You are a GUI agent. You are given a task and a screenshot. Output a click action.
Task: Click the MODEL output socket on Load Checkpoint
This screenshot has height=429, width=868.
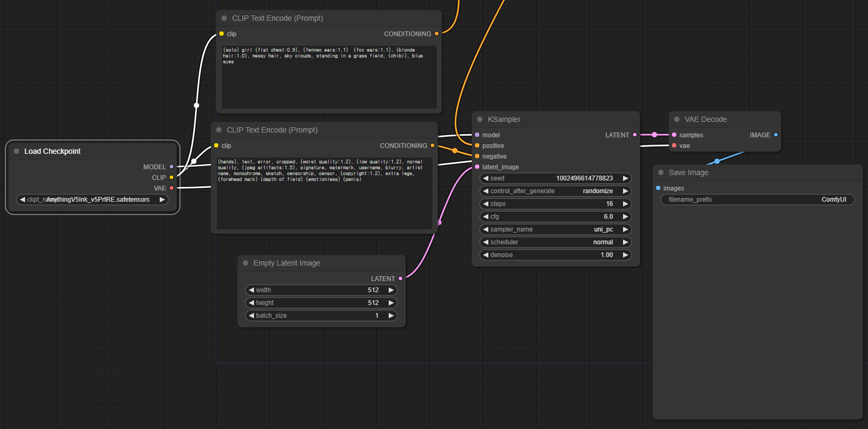click(171, 167)
